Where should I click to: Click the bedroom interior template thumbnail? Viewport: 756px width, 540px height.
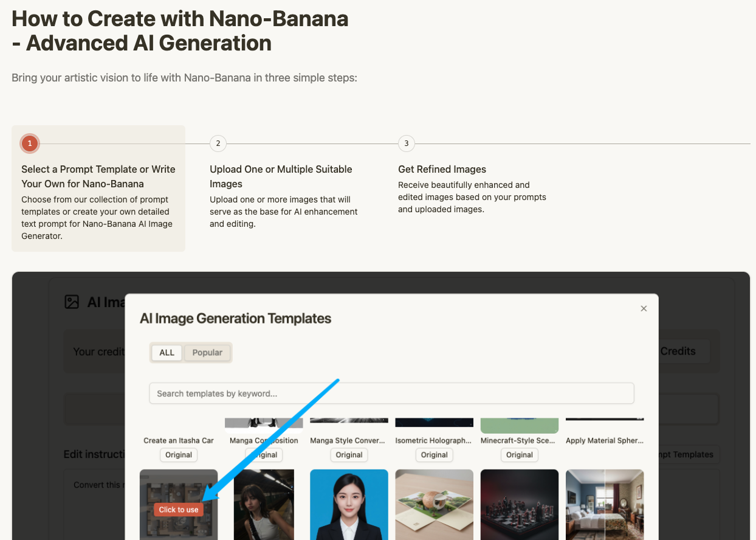tap(604, 505)
